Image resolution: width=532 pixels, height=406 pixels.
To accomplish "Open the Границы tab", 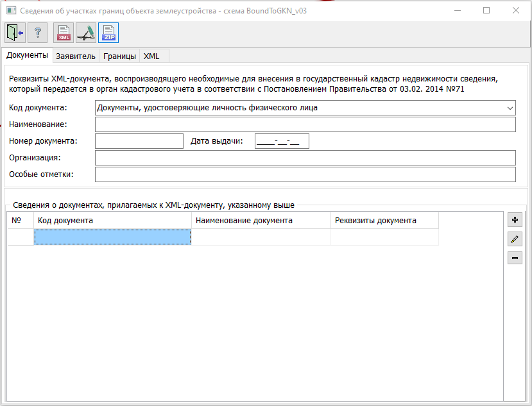I will [119, 56].
